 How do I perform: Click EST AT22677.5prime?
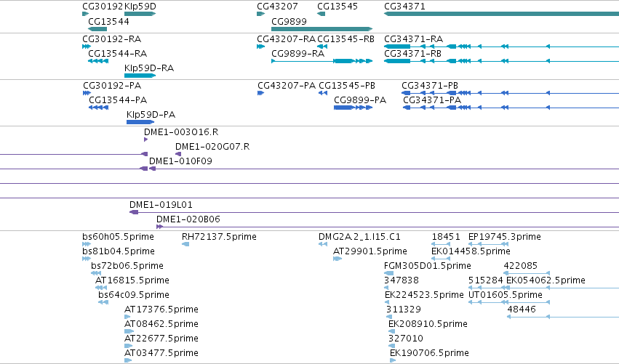(161, 339)
